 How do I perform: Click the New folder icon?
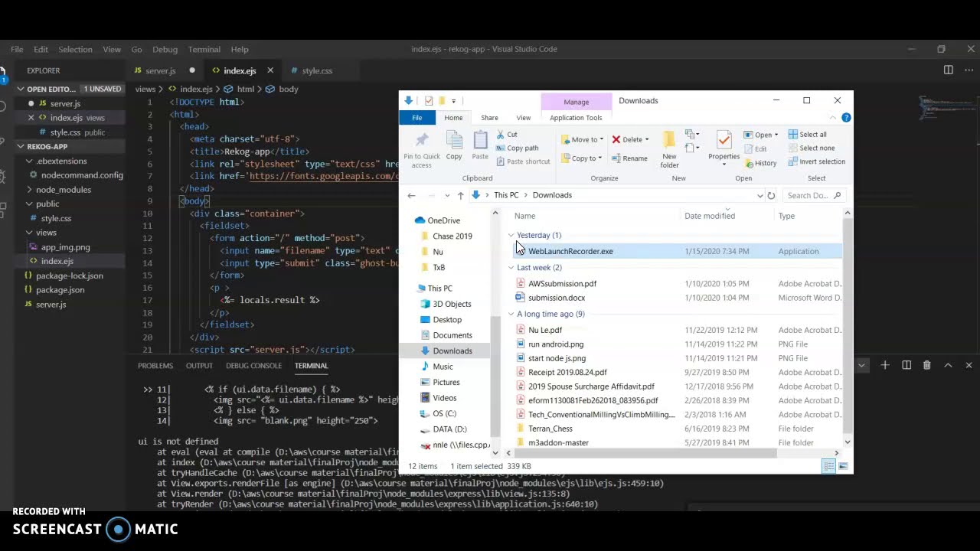[669, 140]
